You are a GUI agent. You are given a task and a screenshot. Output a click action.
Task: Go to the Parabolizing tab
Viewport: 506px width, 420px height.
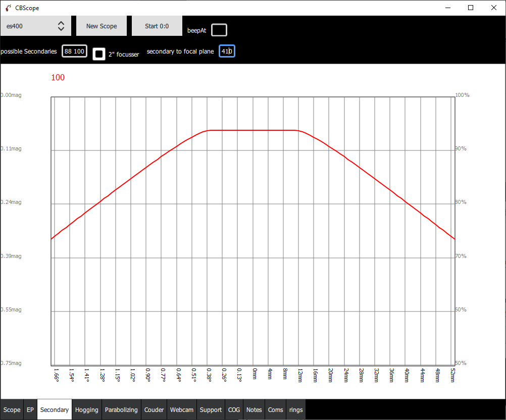(x=121, y=409)
